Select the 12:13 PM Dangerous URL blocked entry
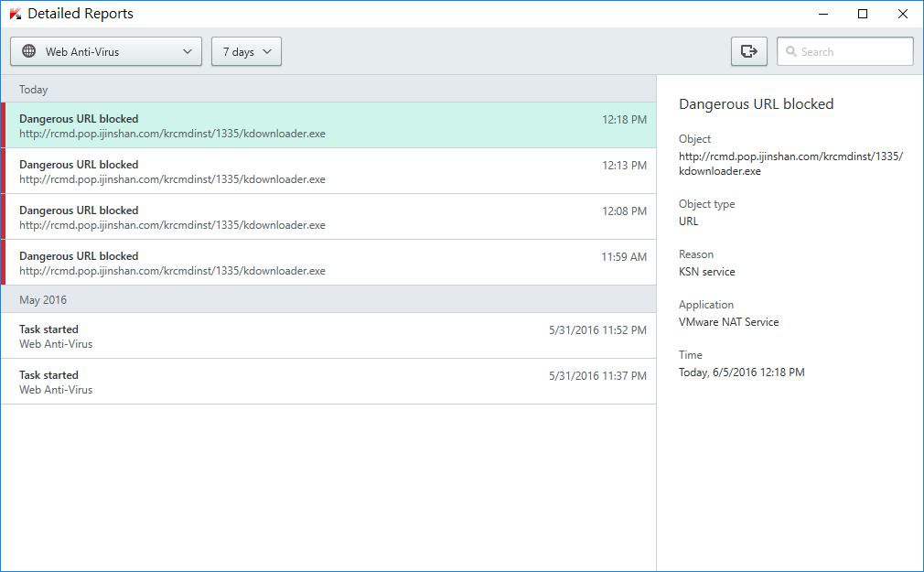 coord(329,171)
